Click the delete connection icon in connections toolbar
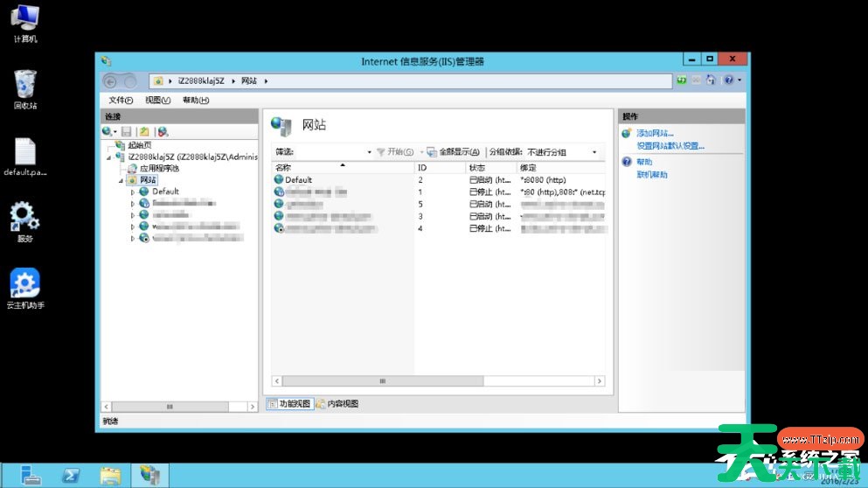This screenshot has width=868, height=488. [163, 131]
